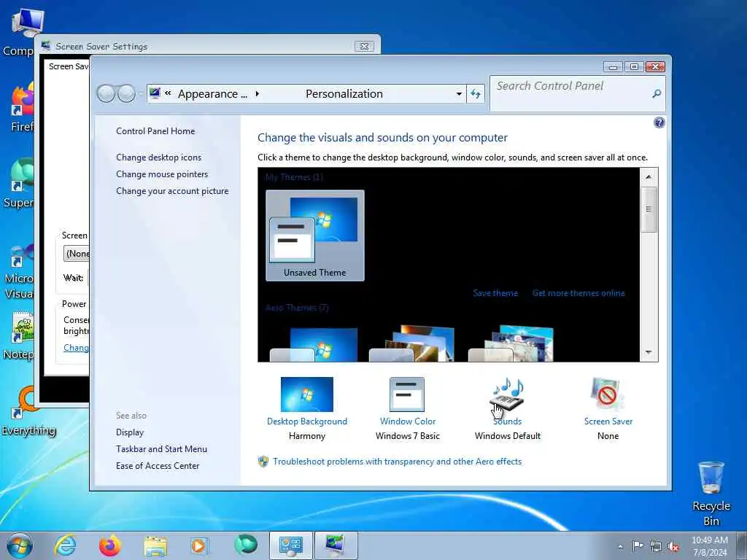Switch to Personalization taskbar button
747x560 pixels.
click(336, 545)
